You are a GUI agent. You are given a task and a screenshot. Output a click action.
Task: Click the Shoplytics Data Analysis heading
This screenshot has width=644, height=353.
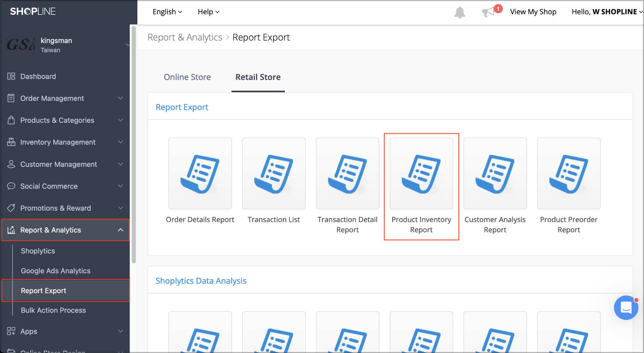201,281
